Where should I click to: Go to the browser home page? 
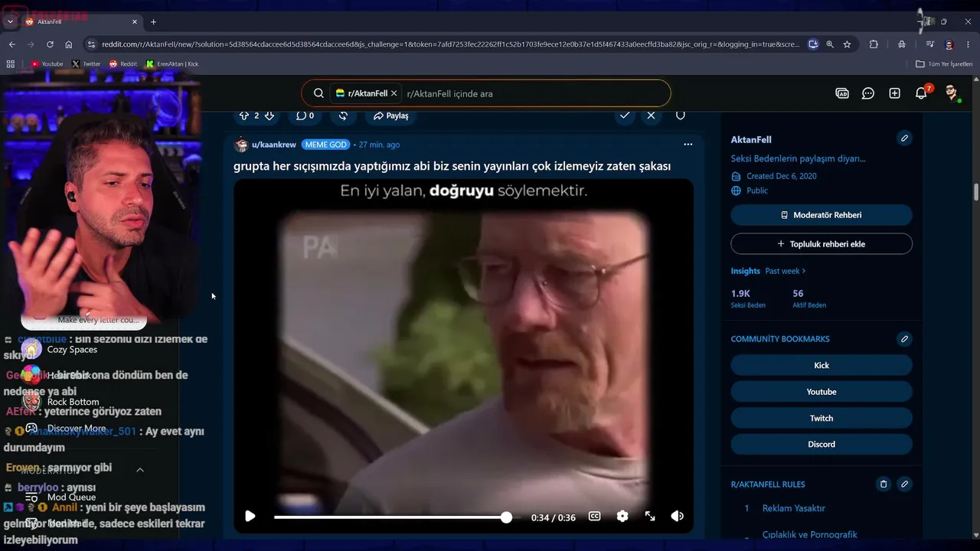click(x=69, y=44)
